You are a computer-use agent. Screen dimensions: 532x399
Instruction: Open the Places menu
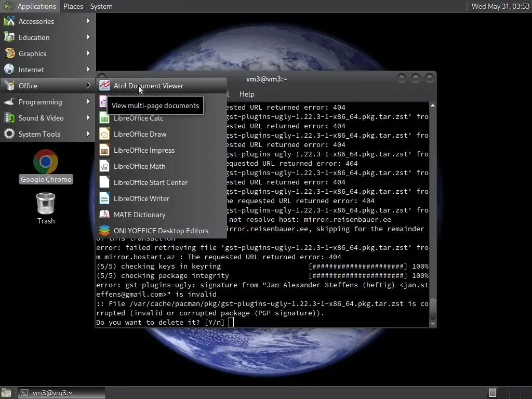click(x=73, y=6)
